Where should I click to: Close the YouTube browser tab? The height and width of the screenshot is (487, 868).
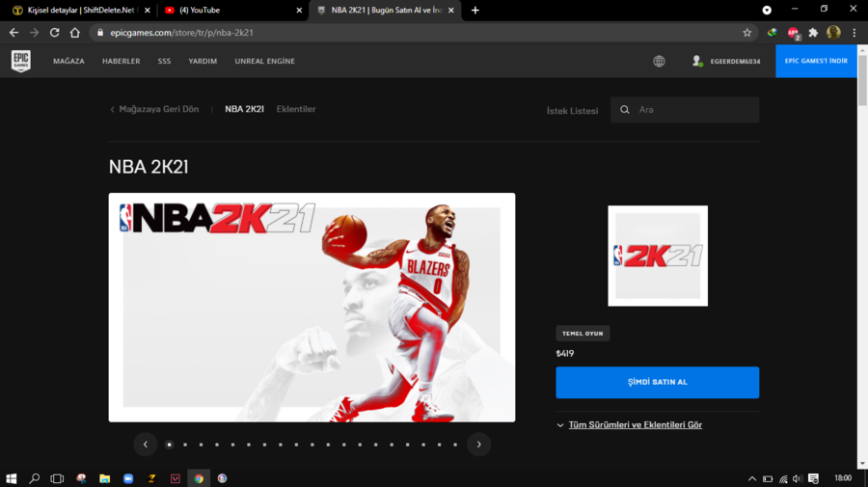[x=299, y=10]
